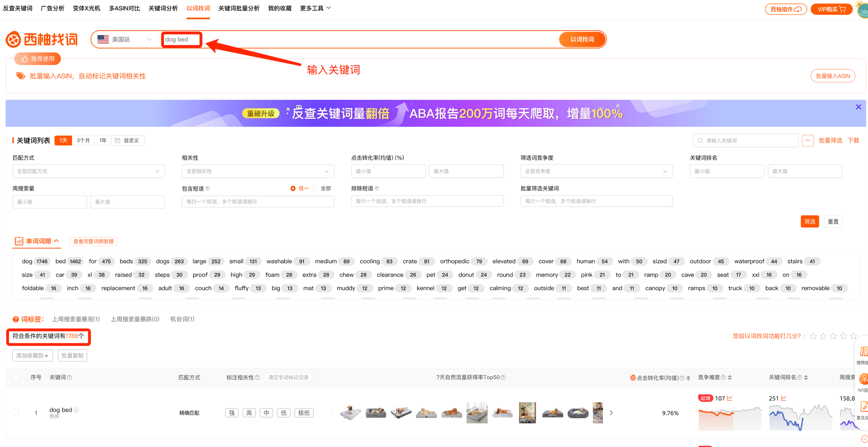
Task: Select the 全部 radio button for phrases
Action: point(315,189)
